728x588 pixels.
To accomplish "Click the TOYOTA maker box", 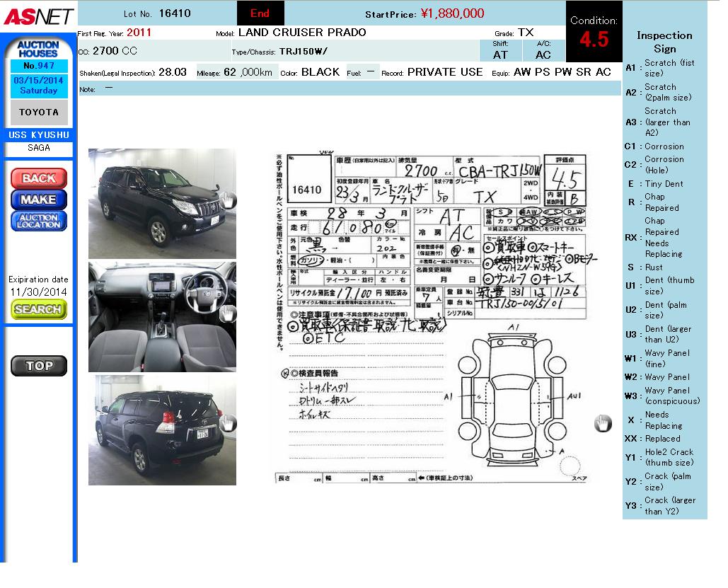I will click(38, 113).
